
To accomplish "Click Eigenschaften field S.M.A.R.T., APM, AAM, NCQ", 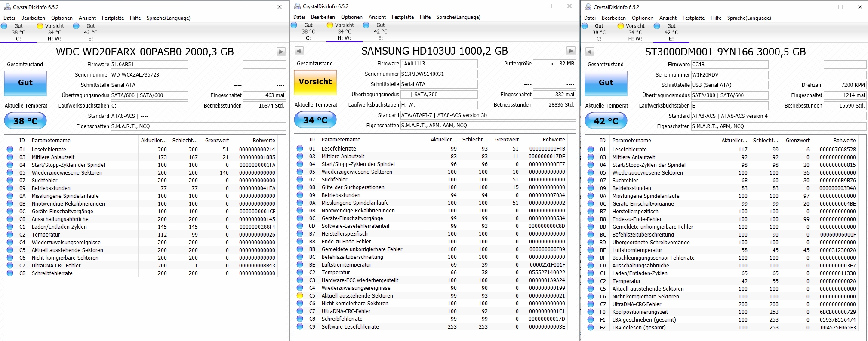I will [488, 126].
